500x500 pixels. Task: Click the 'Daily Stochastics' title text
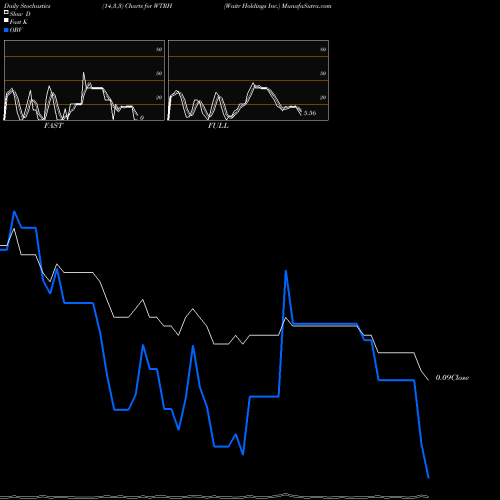click(x=27, y=6)
